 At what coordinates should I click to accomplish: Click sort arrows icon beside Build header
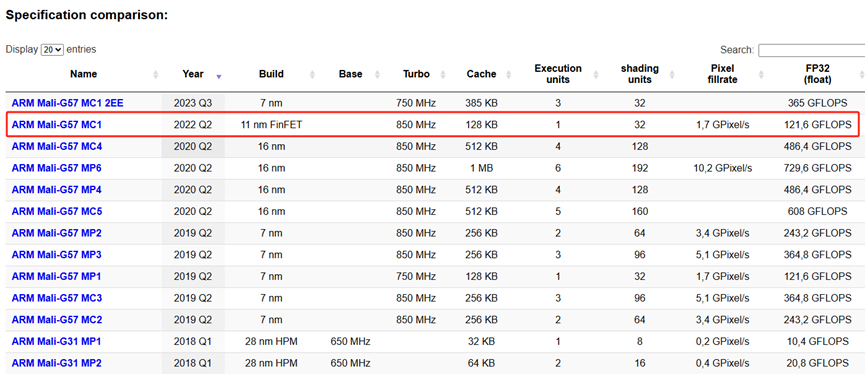(313, 74)
